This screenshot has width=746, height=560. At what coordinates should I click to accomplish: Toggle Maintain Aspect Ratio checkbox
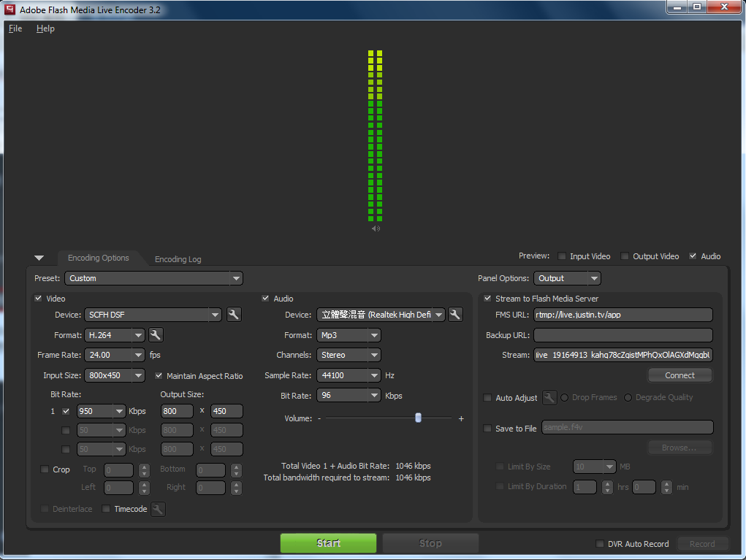[x=159, y=376]
